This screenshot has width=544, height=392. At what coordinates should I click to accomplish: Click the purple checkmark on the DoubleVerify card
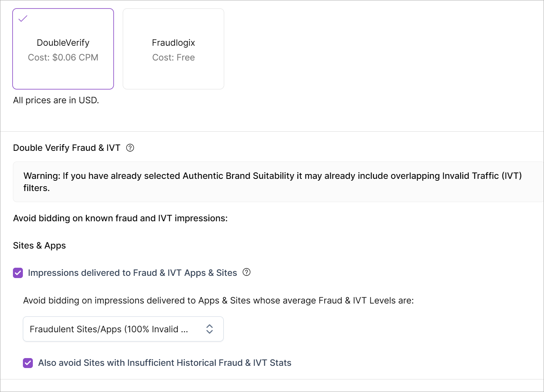23,18
